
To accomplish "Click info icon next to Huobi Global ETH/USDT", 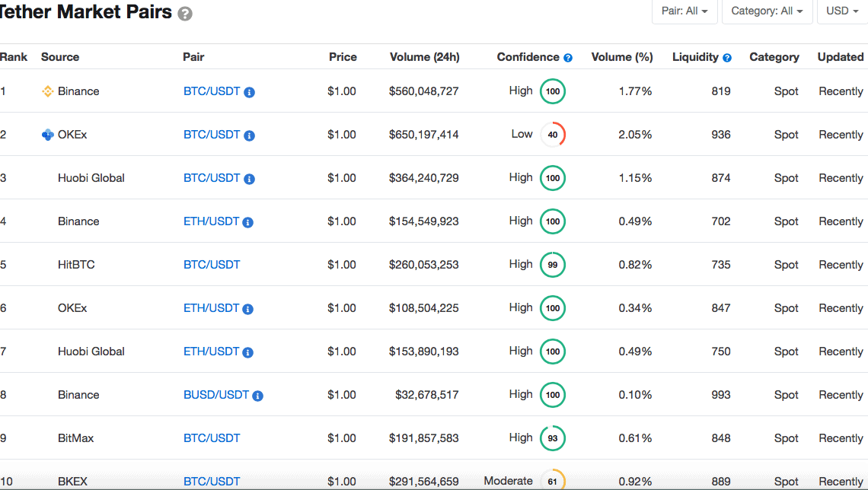I will [x=247, y=352].
